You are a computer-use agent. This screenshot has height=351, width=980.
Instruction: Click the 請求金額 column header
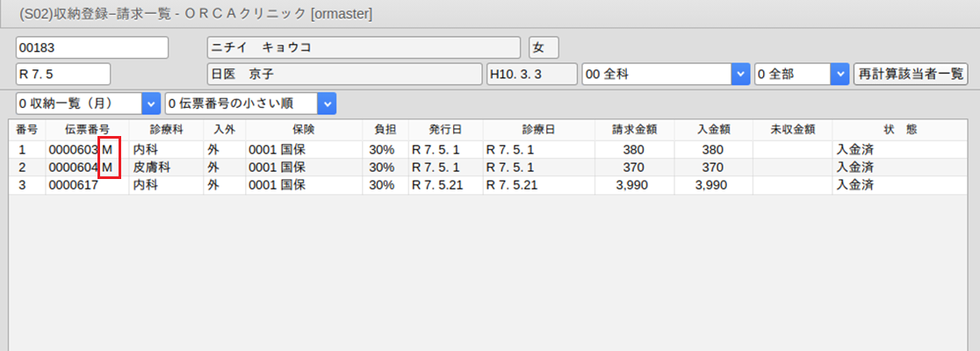pyautogui.click(x=635, y=130)
